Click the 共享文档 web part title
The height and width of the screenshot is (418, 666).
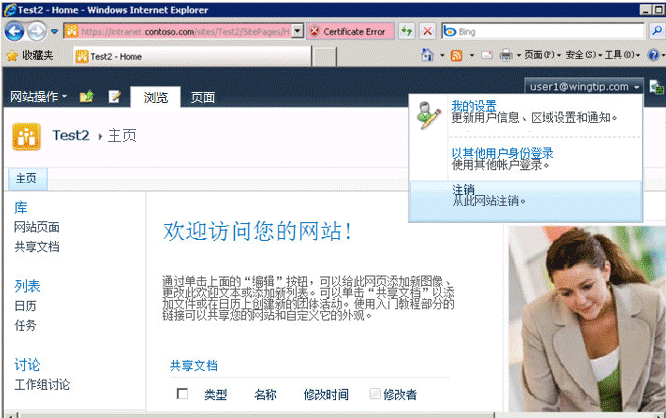(x=194, y=366)
